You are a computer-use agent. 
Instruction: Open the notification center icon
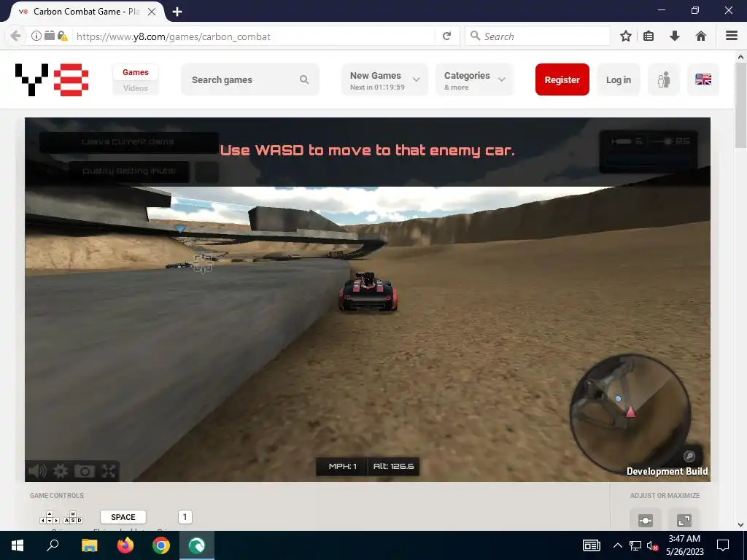click(x=723, y=545)
